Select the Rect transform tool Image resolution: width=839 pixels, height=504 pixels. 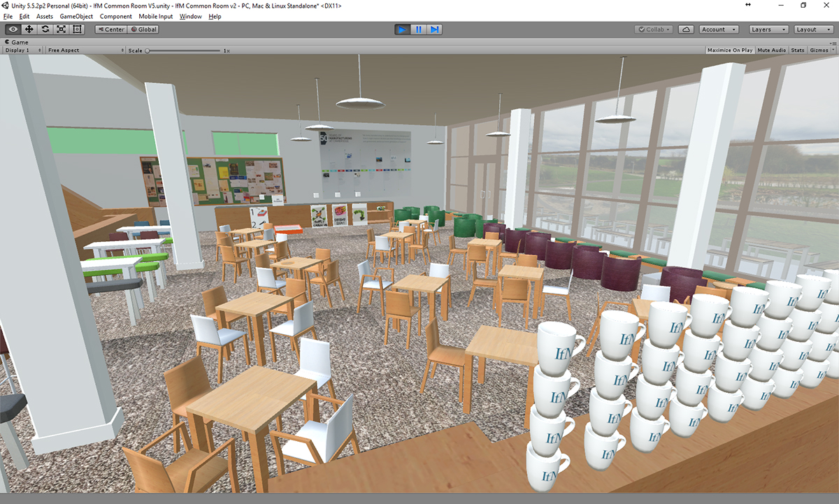click(78, 29)
